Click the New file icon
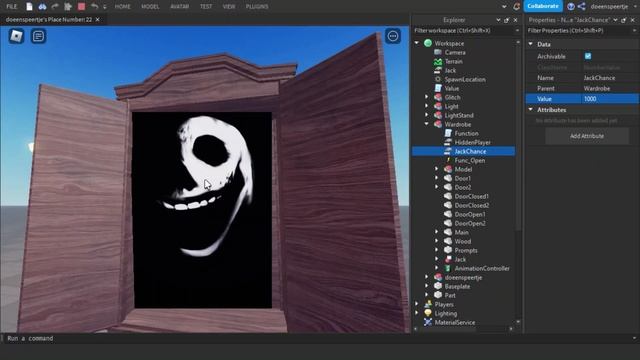This screenshot has width=640, height=360. [x=29, y=6]
